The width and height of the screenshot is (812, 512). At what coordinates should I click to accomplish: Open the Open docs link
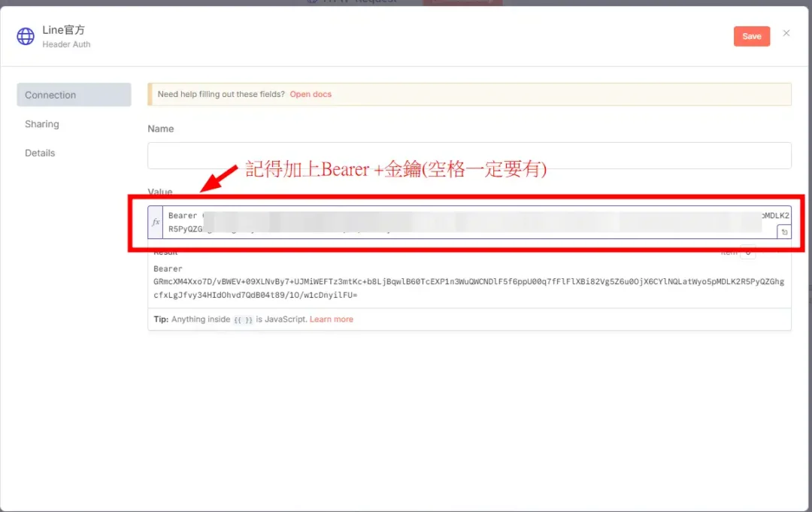[x=311, y=94]
